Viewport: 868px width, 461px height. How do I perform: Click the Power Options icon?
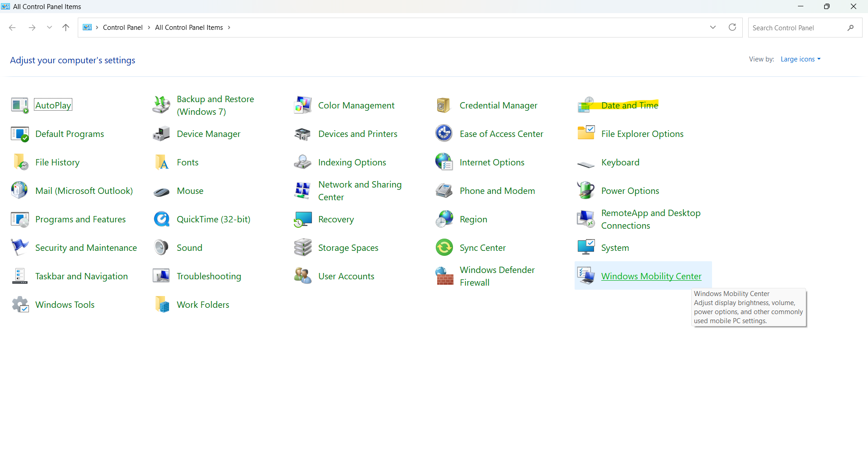point(586,191)
